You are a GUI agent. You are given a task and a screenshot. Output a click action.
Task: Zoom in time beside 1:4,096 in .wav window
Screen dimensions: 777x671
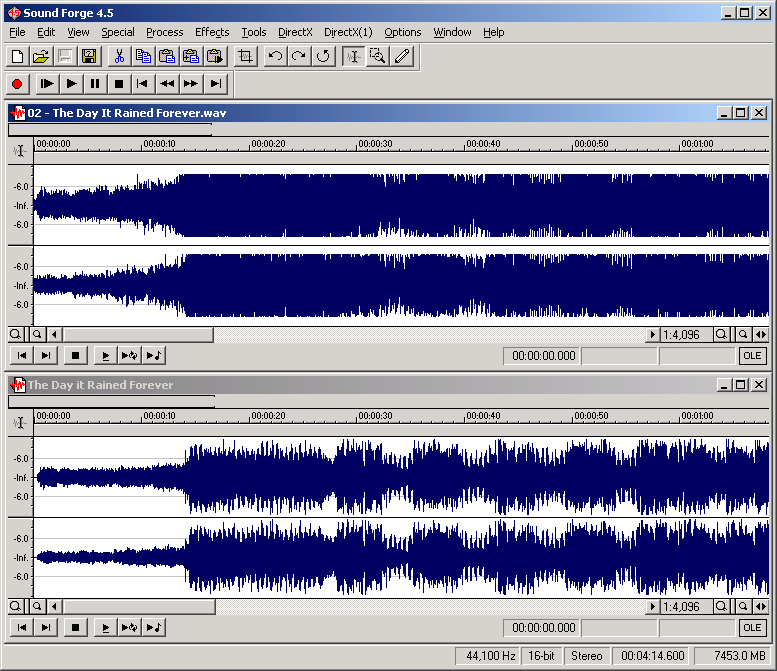[721, 335]
